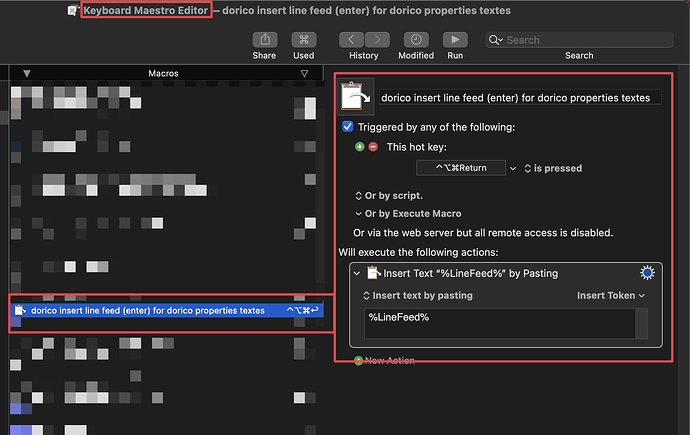Edit the macro name field
The image size is (690, 435).
(x=520, y=98)
